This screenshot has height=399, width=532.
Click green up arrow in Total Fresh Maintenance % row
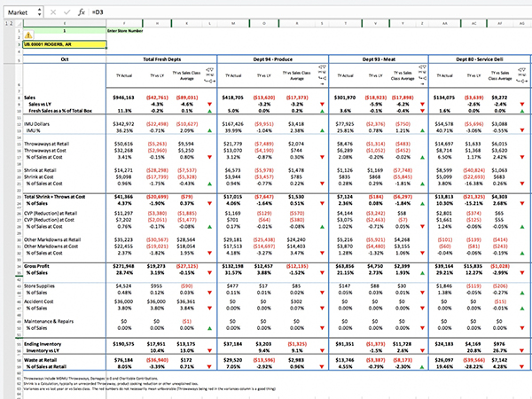click(209, 328)
